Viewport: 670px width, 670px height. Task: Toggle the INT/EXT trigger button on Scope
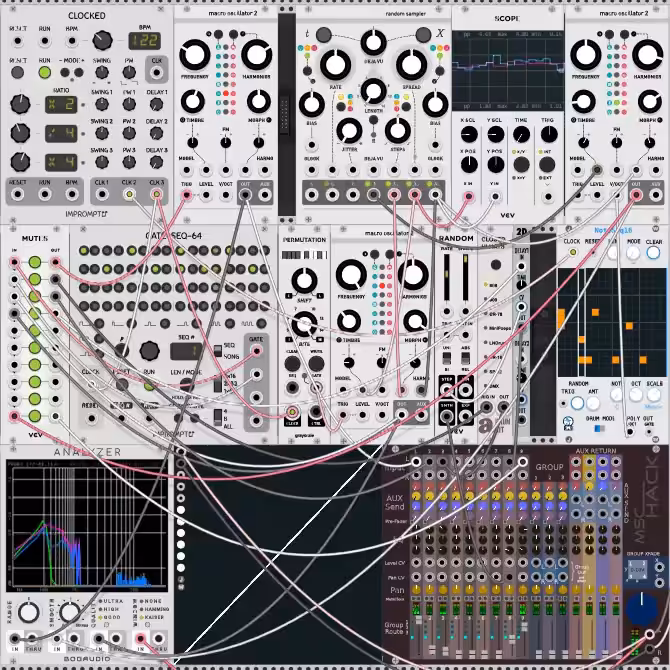pyautogui.click(x=547, y=164)
